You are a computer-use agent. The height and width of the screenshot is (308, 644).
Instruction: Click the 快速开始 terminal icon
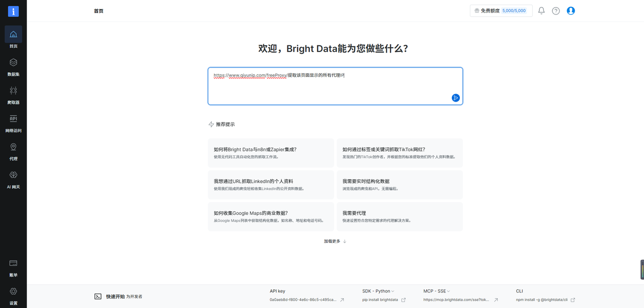point(98,296)
